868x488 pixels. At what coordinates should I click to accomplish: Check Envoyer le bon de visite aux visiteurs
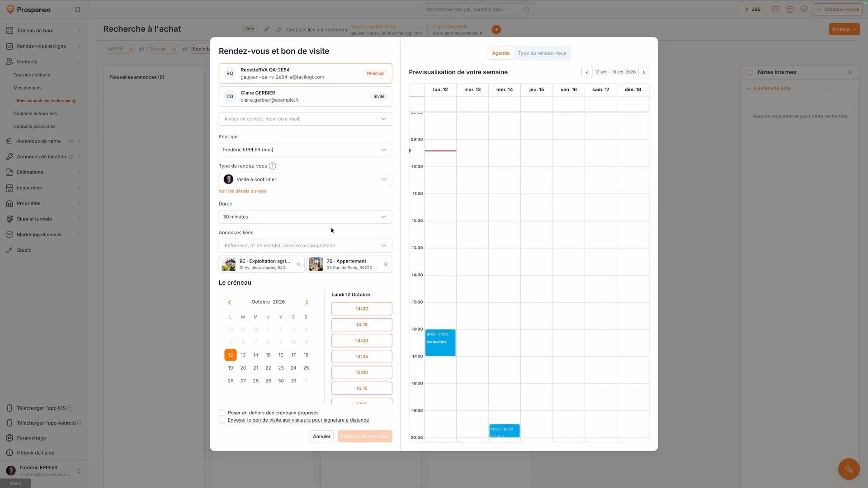point(222,420)
